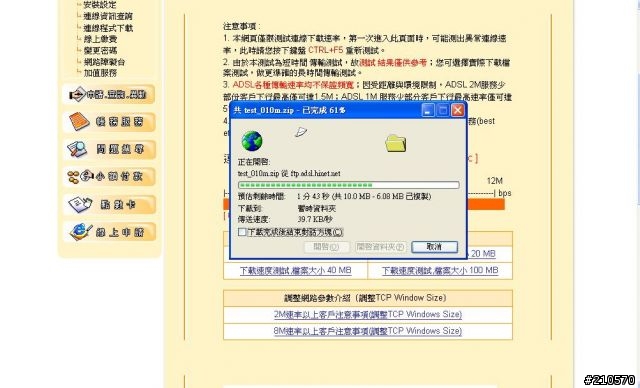Click the disabled 開啟(O) button

point(327,247)
